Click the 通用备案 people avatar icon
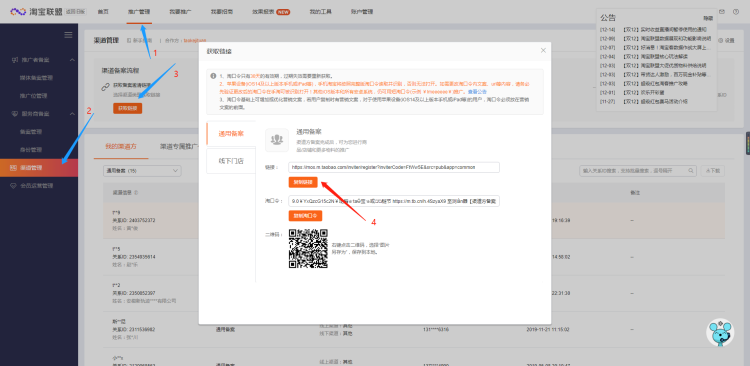 point(276,140)
